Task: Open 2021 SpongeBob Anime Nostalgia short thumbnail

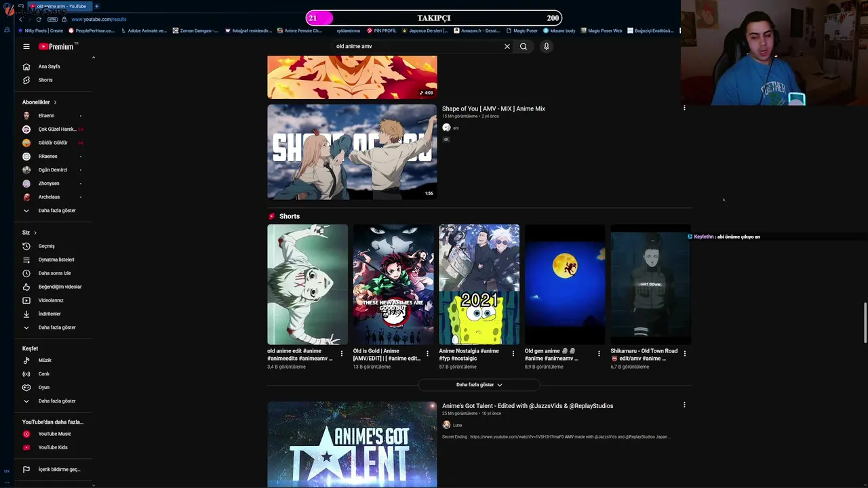Action: click(479, 285)
